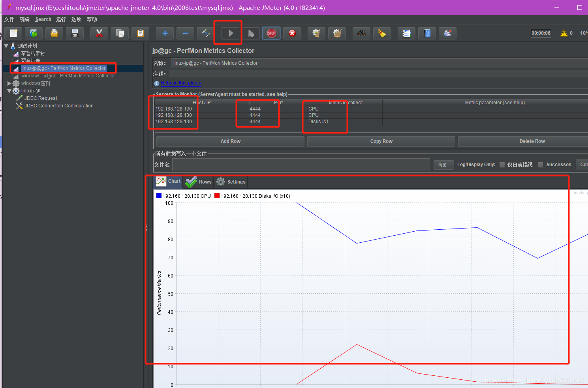This screenshot has height=388, width=588.
Task: Click the 文件名 file path field
Action: tap(301, 165)
